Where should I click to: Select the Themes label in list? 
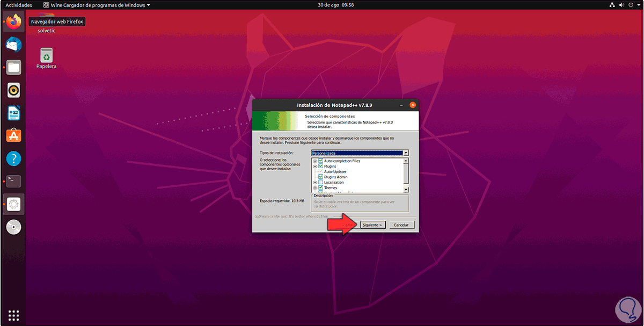(331, 187)
